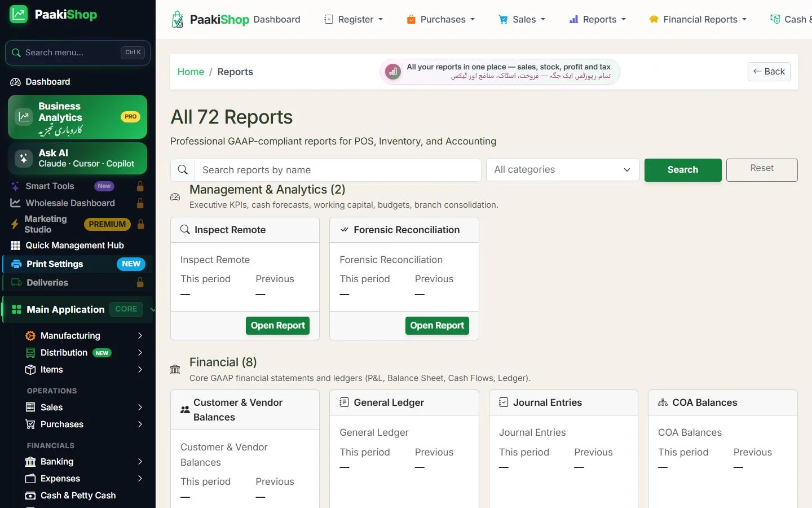The height and width of the screenshot is (508, 812).
Task: Click the magnifier icon beside report search
Action: click(x=183, y=170)
